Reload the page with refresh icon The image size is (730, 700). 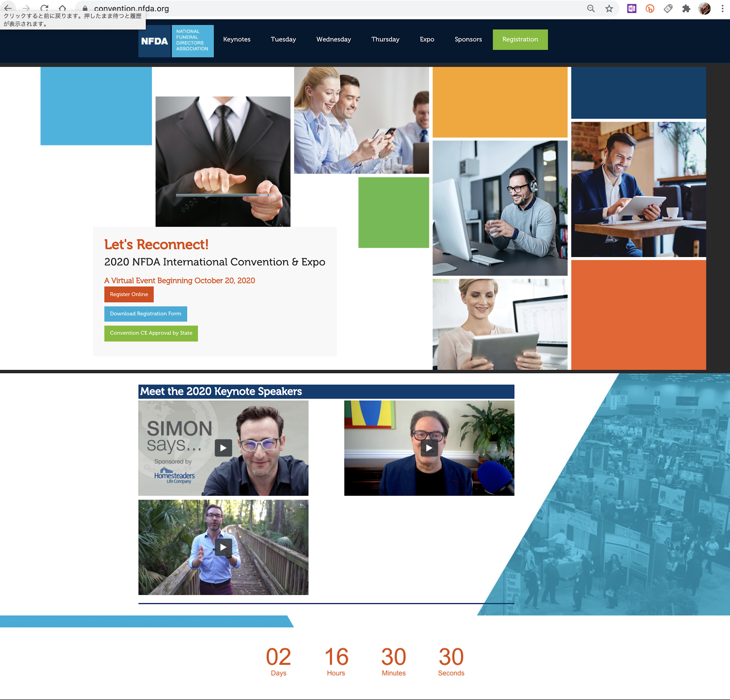[x=44, y=8]
